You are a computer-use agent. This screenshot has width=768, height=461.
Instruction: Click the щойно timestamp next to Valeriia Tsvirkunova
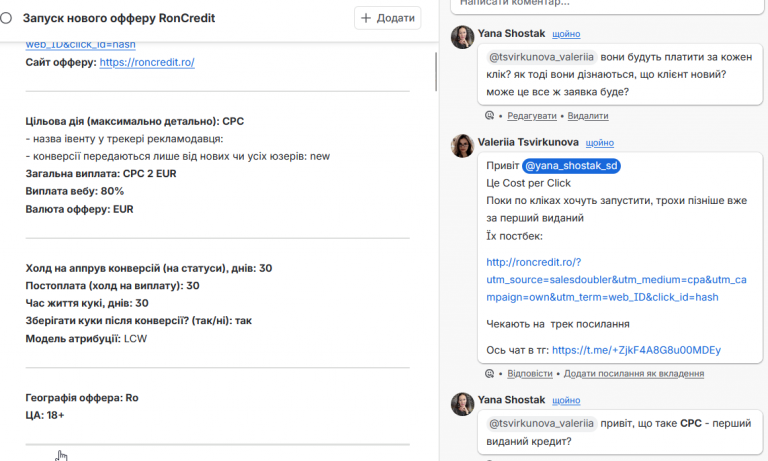pyautogui.click(x=600, y=143)
